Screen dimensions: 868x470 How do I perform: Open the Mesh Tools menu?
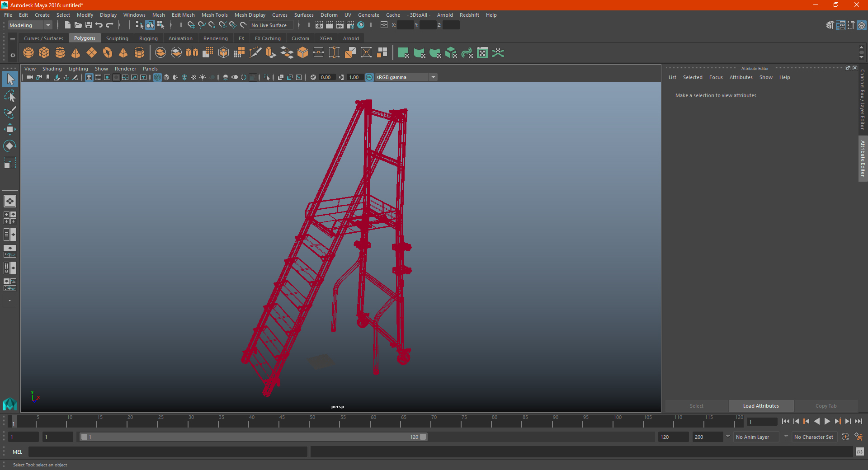coord(215,15)
